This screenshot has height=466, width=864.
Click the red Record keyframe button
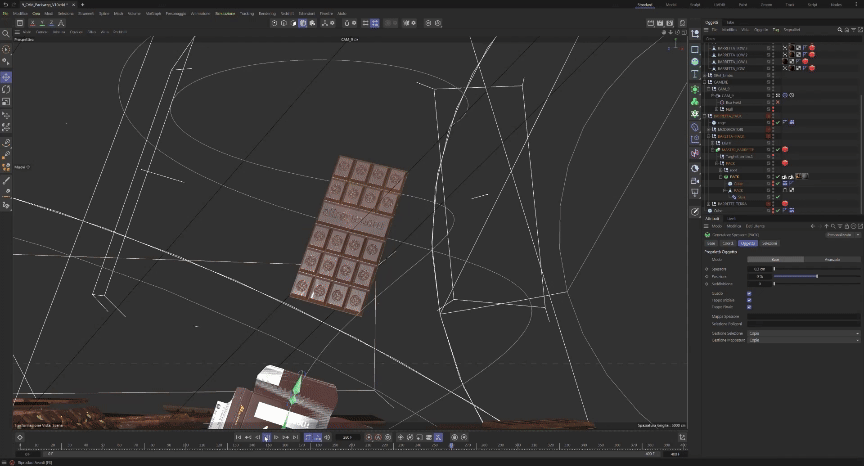(369, 437)
